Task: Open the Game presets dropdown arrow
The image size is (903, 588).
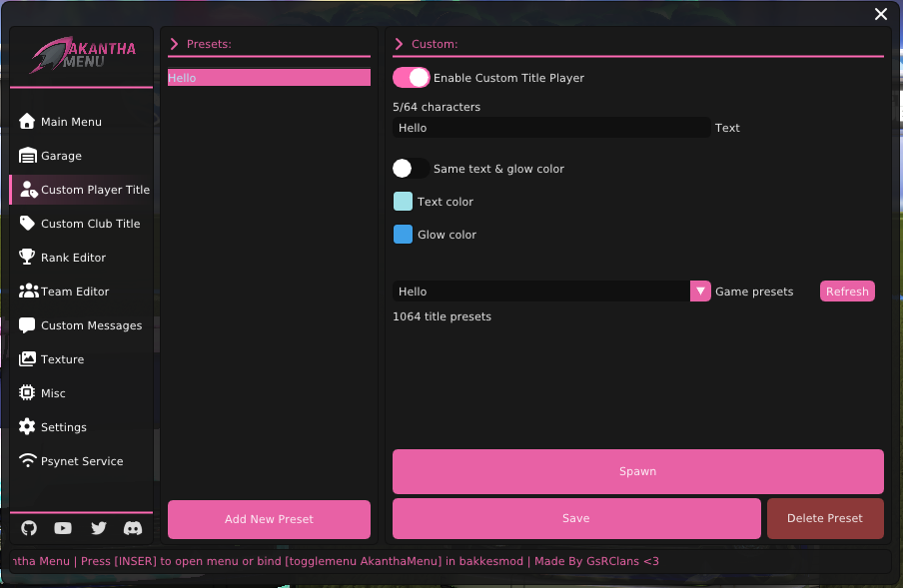Action: click(x=700, y=292)
